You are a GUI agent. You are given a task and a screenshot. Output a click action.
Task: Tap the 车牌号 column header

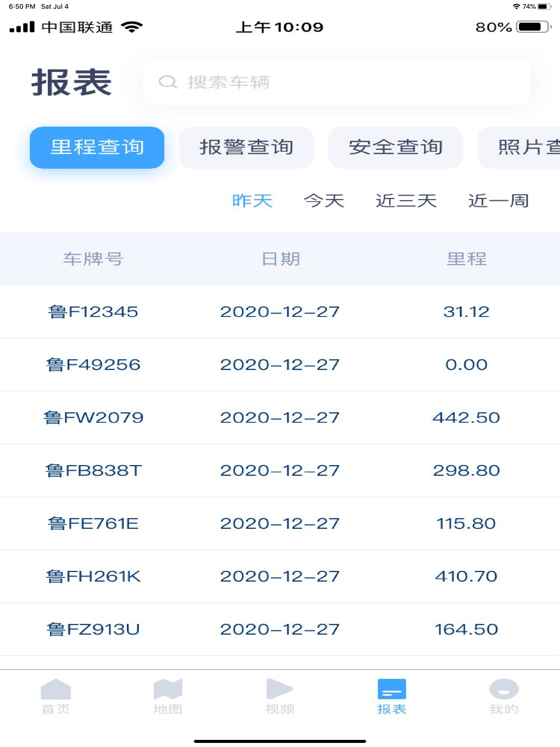93,259
